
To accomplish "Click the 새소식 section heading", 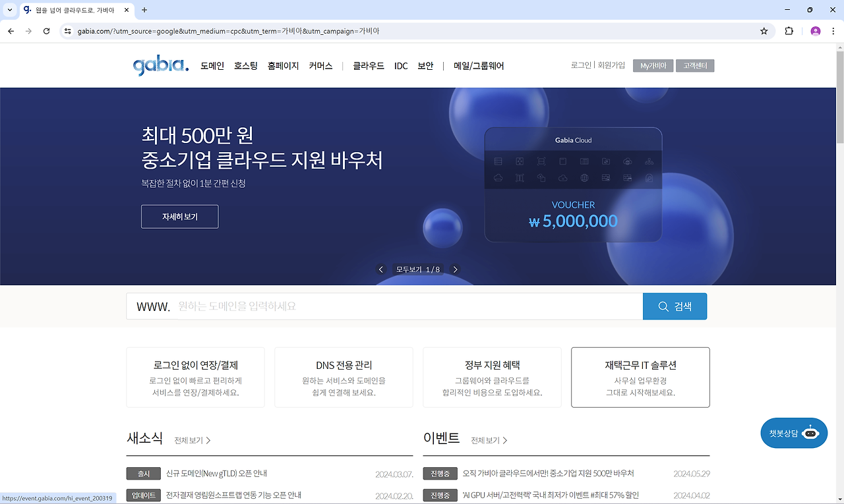I will pos(144,438).
